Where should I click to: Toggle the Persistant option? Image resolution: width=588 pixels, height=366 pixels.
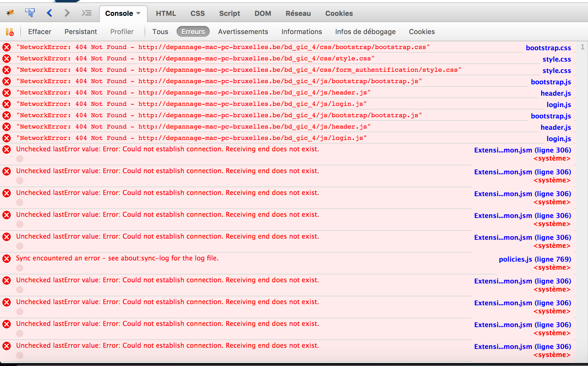[x=81, y=32]
